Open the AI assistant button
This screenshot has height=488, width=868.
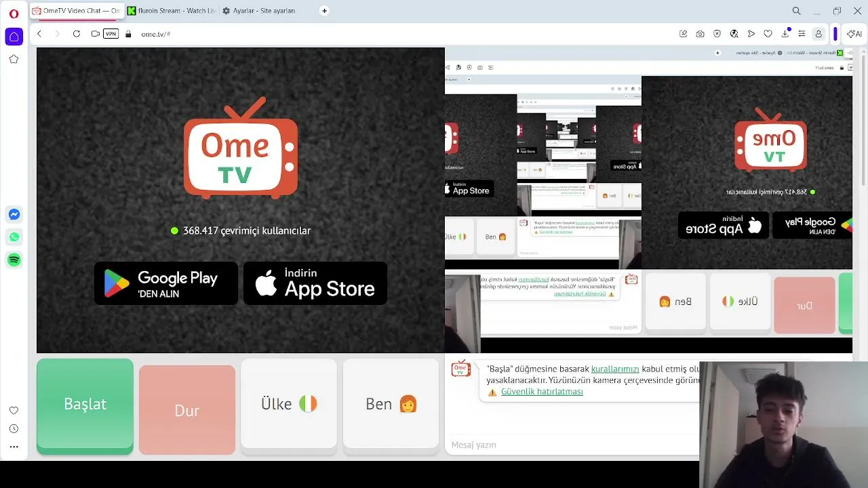pos(854,34)
